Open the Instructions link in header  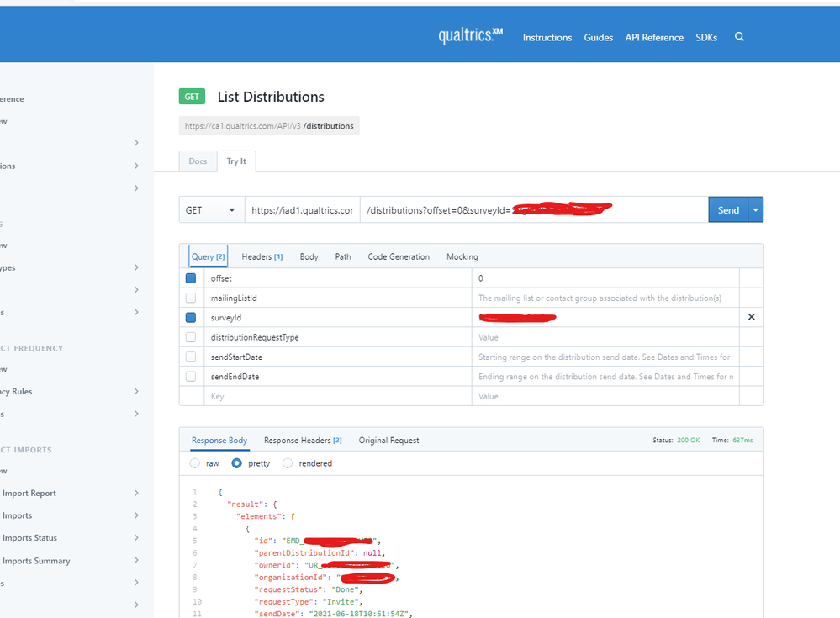(547, 38)
